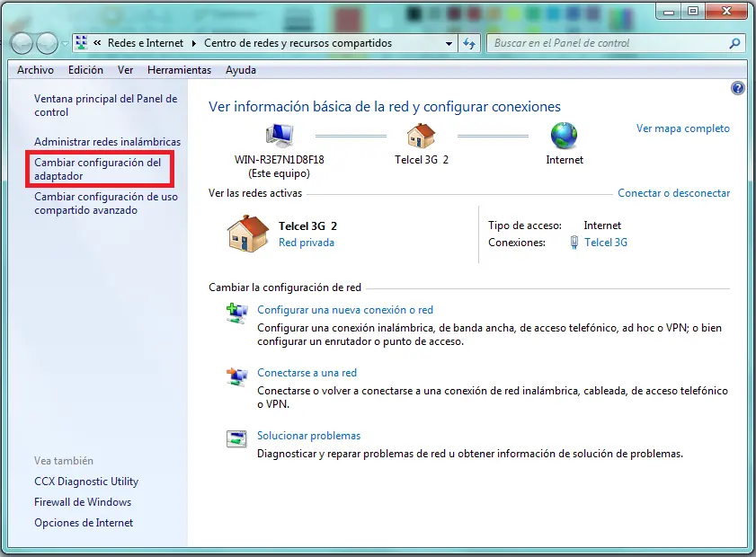Image resolution: width=756 pixels, height=557 pixels.
Task: Click the modem icon beside Telcel 3G
Action: tap(574, 243)
